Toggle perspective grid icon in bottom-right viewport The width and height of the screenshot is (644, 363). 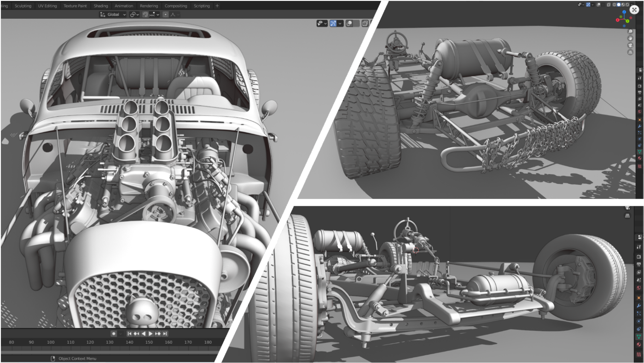(x=627, y=216)
